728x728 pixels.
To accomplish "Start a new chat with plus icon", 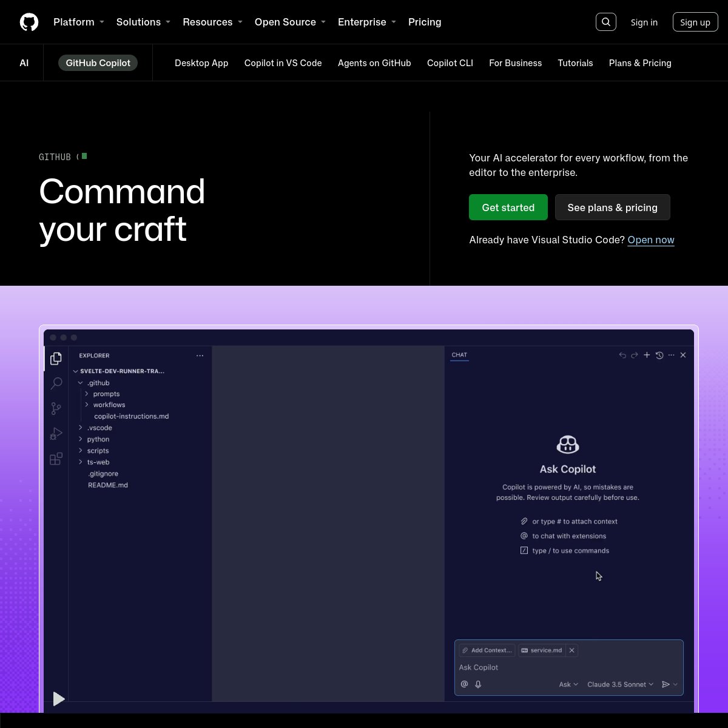I will click(647, 355).
